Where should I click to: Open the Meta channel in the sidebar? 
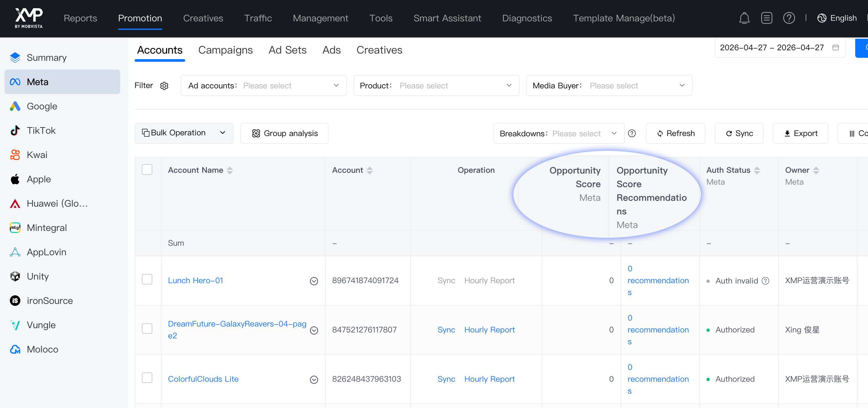38,81
